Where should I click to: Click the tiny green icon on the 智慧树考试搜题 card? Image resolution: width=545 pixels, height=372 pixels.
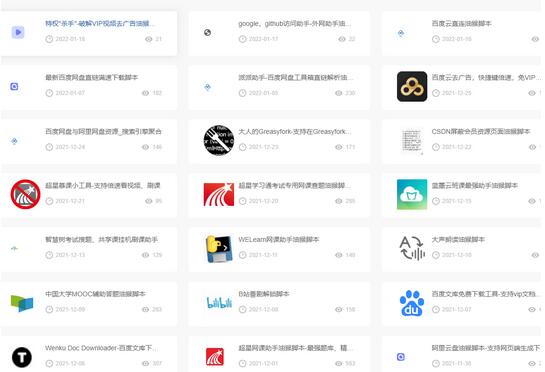pyautogui.click(x=14, y=249)
